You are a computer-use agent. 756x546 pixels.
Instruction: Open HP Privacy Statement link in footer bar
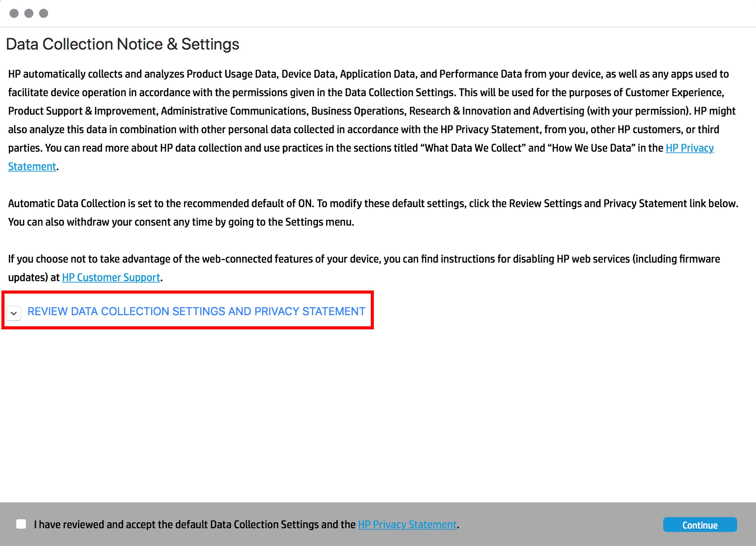click(407, 525)
